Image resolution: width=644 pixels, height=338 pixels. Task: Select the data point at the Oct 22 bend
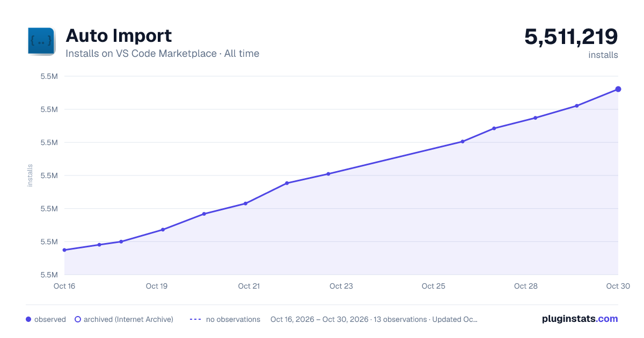pyautogui.click(x=287, y=183)
